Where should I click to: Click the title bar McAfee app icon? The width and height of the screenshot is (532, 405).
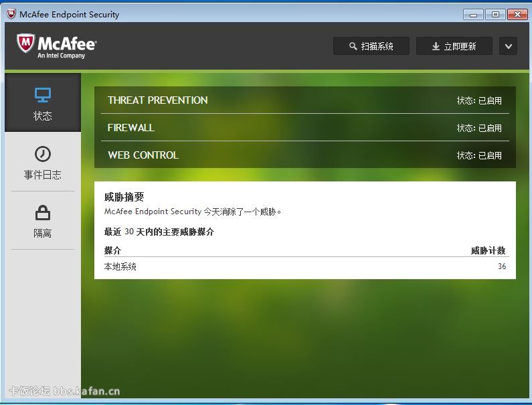coord(11,14)
